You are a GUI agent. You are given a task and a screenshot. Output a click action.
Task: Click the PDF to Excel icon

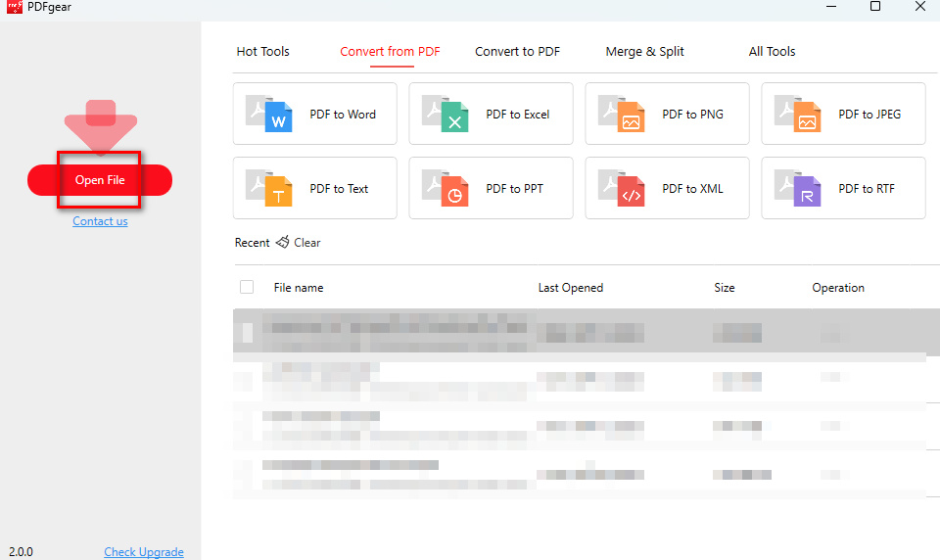[x=445, y=114]
